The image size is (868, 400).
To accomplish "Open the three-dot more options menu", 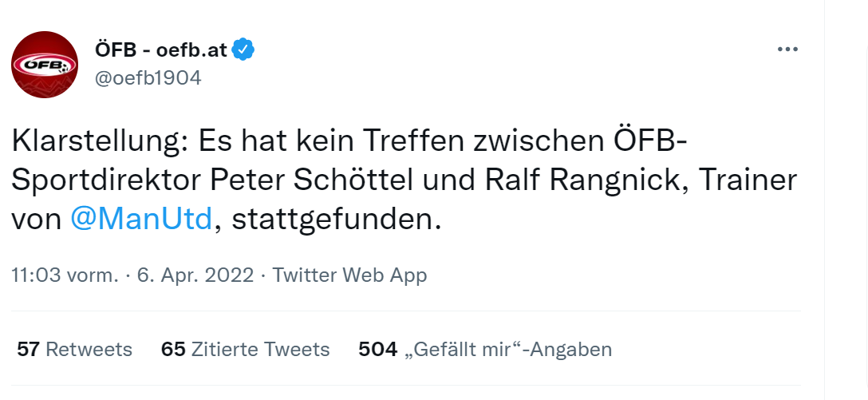I will pyautogui.click(x=787, y=50).
